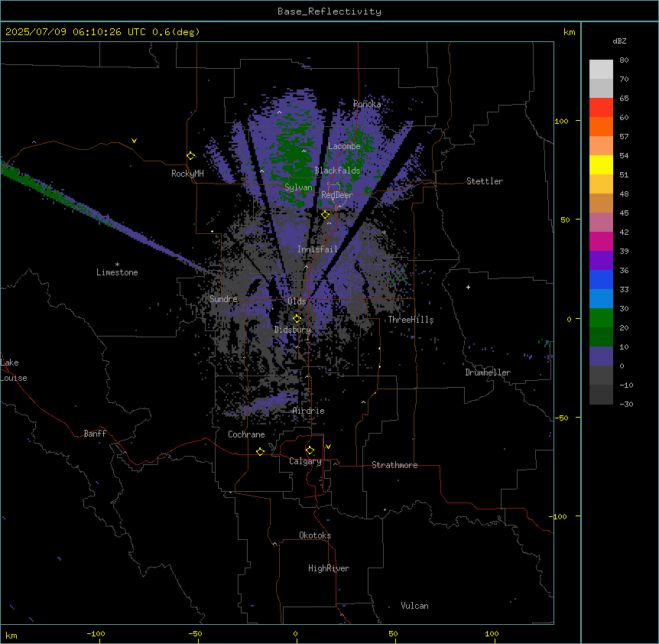The width and height of the screenshot is (659, 644).
Task: Click the Sylvan label
Action: point(298,187)
